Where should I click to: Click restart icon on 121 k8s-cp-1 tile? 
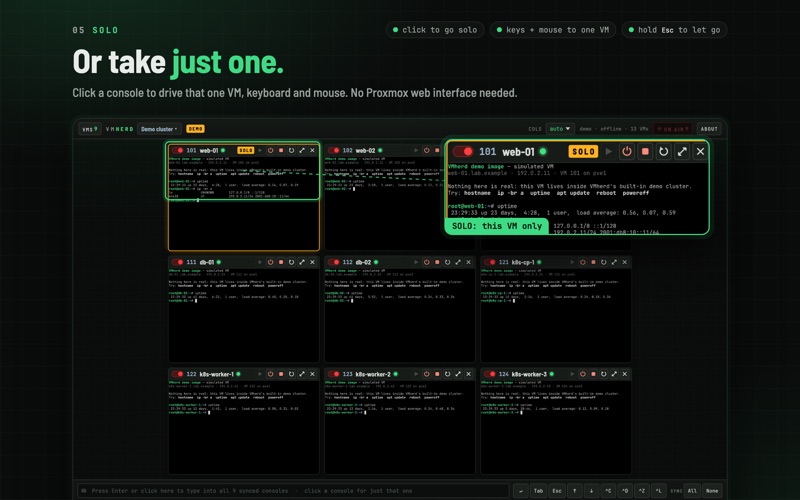click(x=604, y=262)
